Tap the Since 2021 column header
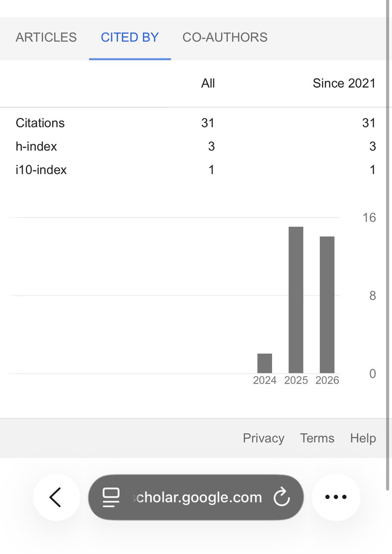Viewport: 392px width, 554px height. (344, 83)
